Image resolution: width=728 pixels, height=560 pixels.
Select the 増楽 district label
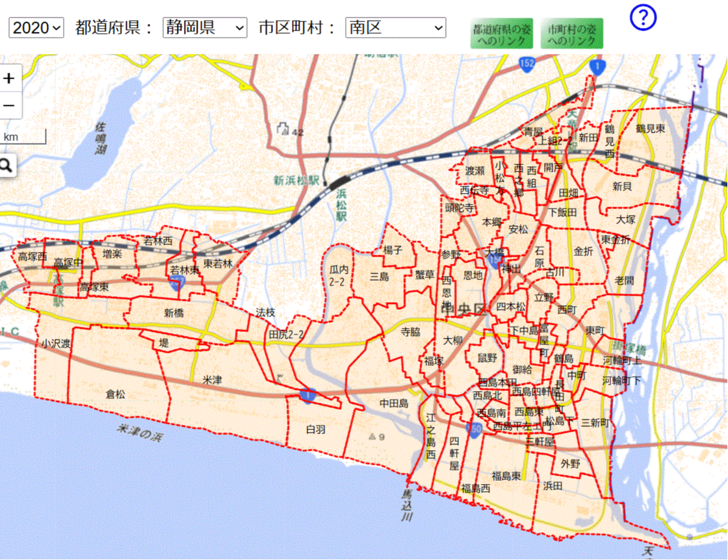click(112, 254)
